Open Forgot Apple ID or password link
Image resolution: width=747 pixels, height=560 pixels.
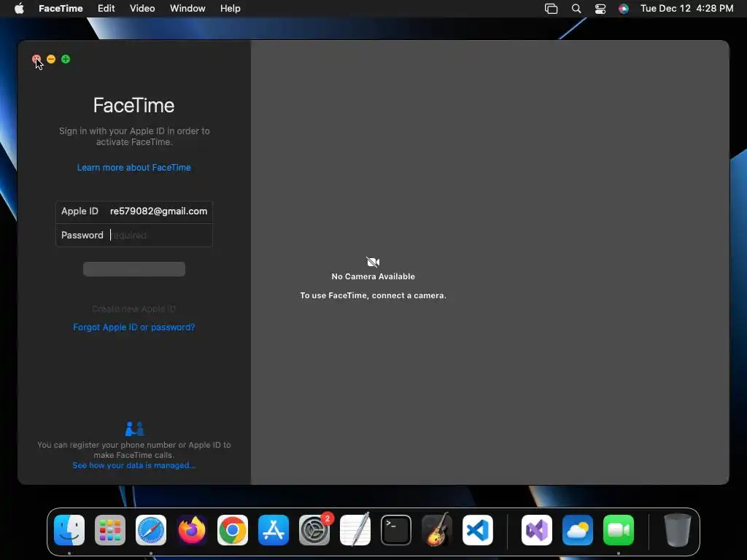(134, 327)
